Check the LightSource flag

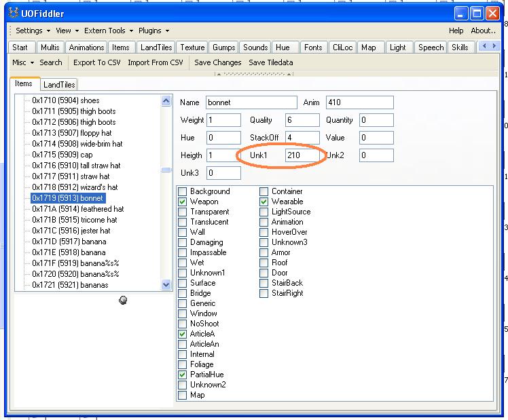click(264, 212)
